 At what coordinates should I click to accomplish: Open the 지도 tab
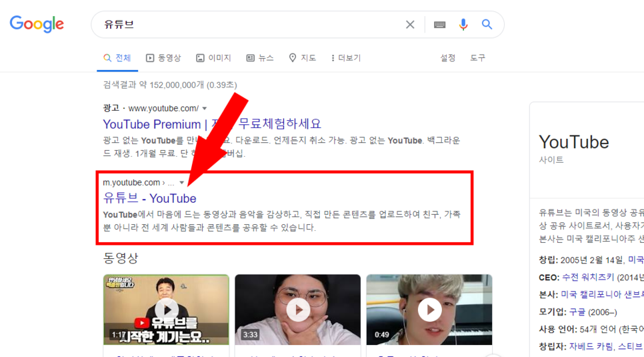[x=303, y=58]
